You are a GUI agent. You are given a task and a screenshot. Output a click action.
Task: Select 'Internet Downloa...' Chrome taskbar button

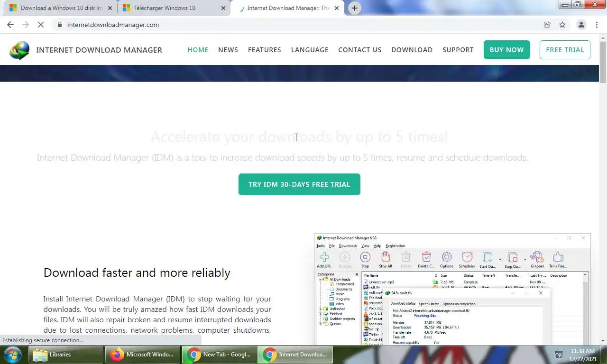coord(296,355)
